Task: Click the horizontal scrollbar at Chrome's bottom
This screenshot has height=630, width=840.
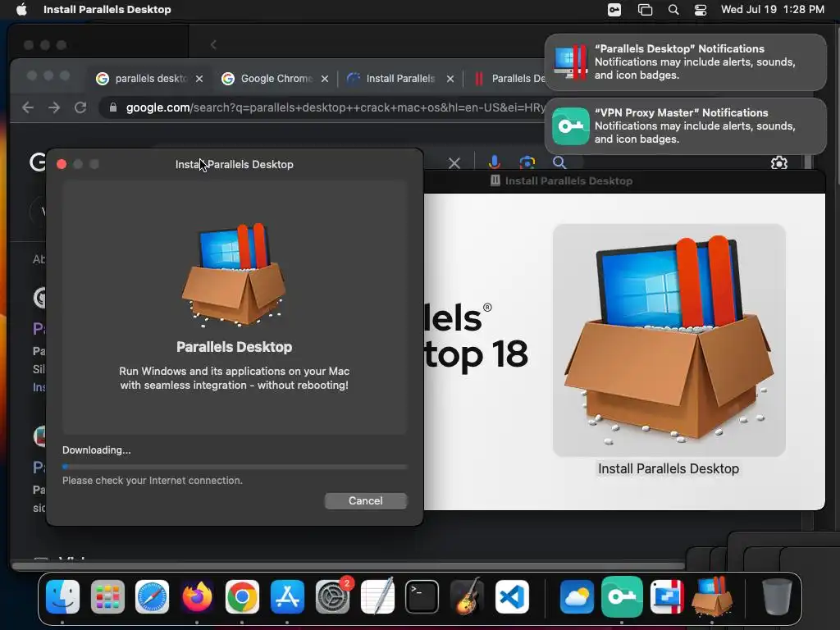Action: (x=348, y=566)
